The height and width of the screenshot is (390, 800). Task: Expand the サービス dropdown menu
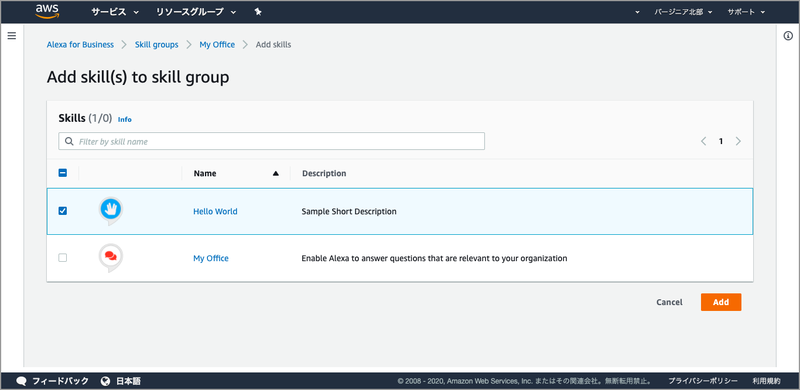pyautogui.click(x=115, y=12)
